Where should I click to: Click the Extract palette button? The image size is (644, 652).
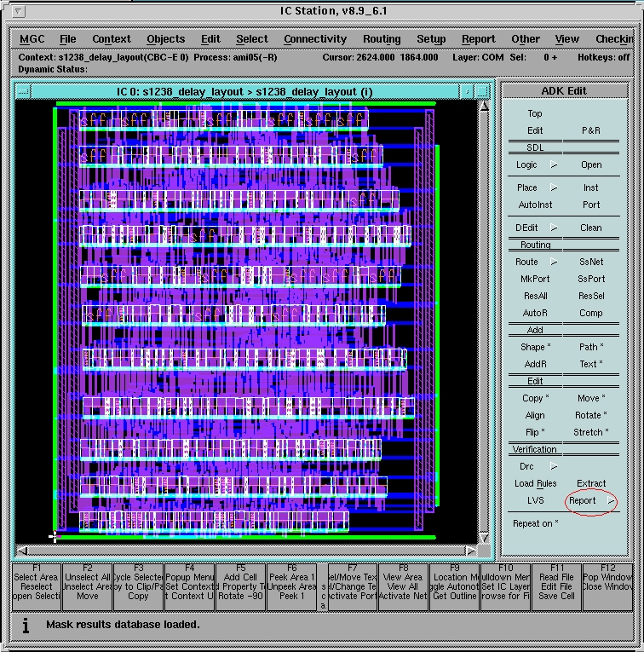point(591,483)
